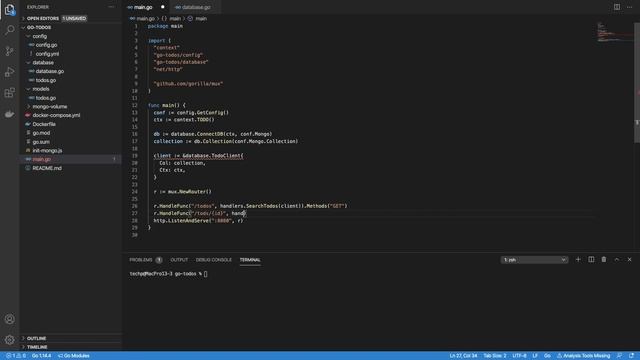Open the Debug Console panel tab

(213, 260)
